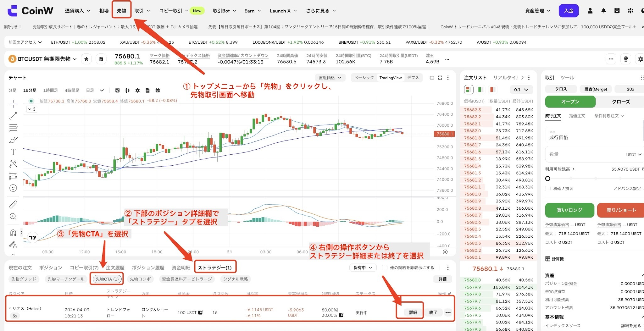Open the language globe selector

point(630,11)
